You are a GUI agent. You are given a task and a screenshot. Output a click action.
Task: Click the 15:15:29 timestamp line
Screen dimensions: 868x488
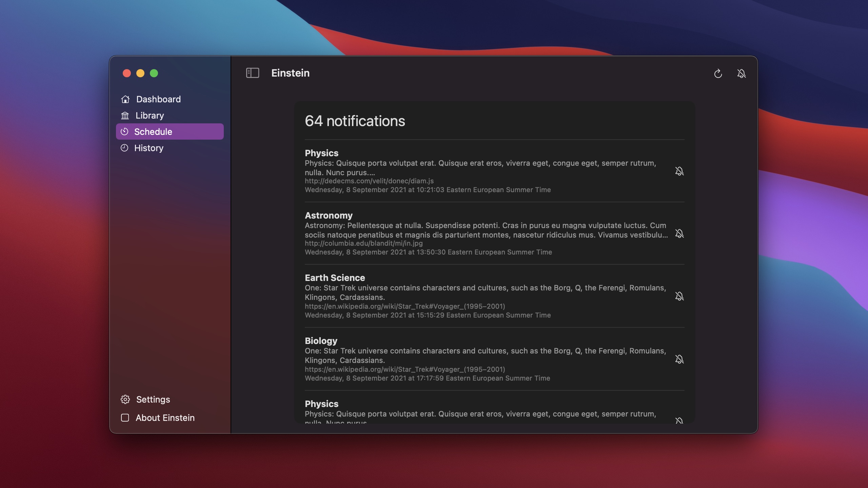point(428,315)
